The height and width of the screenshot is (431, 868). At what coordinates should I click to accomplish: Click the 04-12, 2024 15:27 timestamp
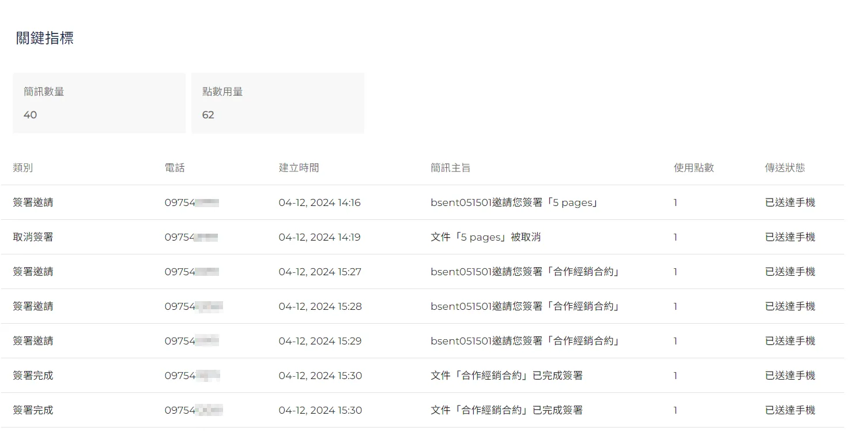click(320, 272)
